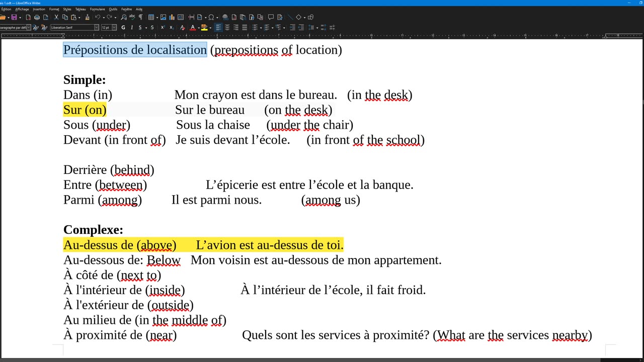644x362 pixels.
Task: Save the document with the floppy icon
Action: [x=14, y=17]
